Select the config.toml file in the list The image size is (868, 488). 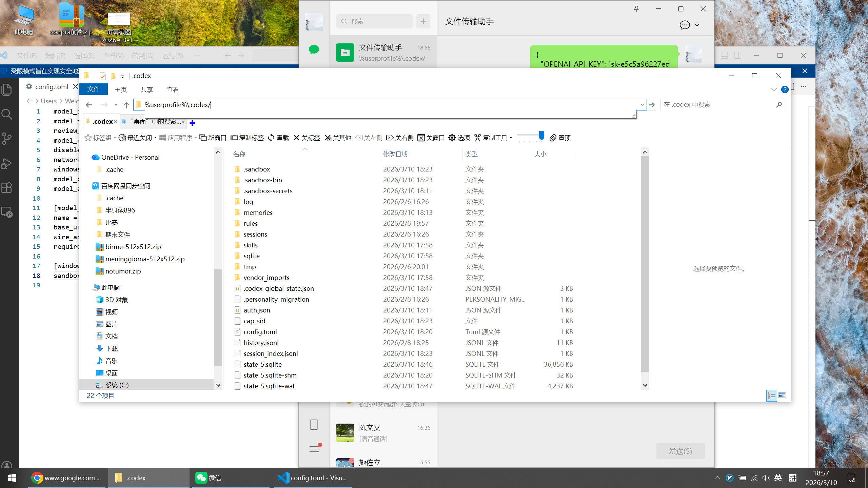pyautogui.click(x=260, y=332)
